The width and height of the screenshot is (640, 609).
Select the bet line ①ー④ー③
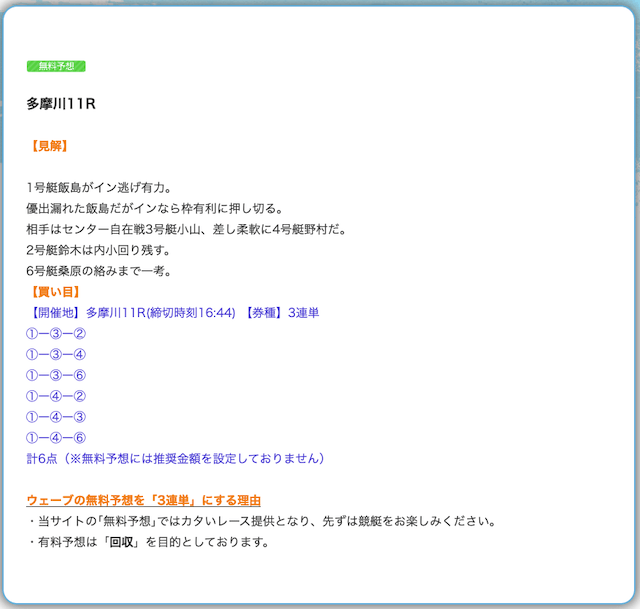coord(56,417)
